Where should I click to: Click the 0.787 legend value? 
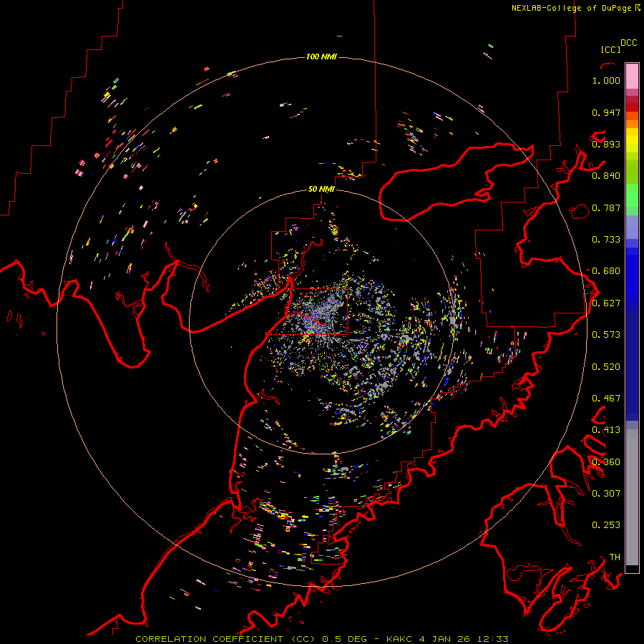(606, 208)
